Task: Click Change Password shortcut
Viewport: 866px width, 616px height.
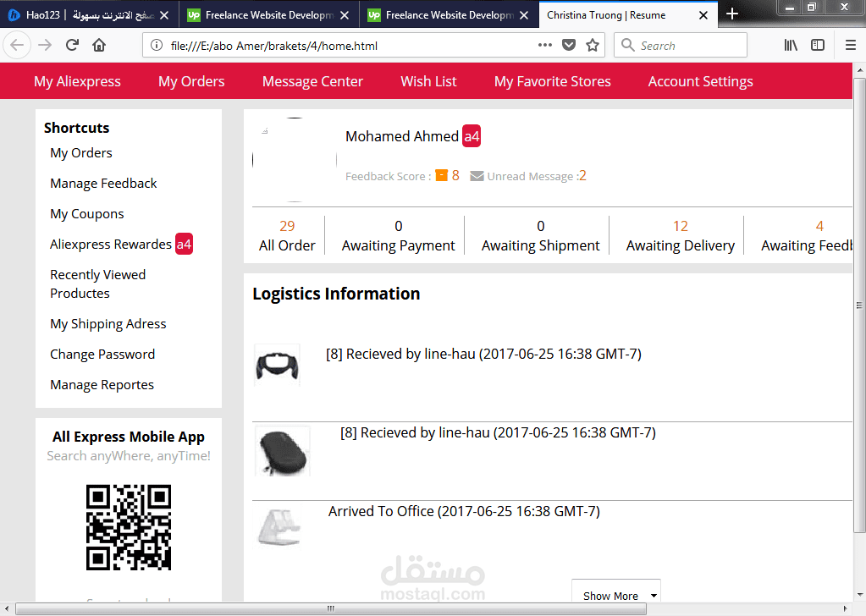Action: [102, 355]
